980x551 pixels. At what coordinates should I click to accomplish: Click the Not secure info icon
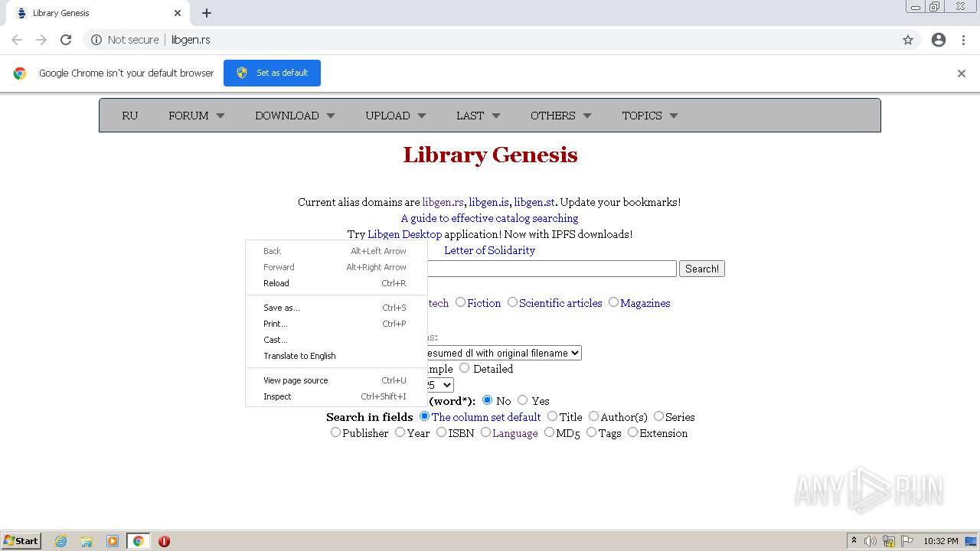tap(96, 40)
